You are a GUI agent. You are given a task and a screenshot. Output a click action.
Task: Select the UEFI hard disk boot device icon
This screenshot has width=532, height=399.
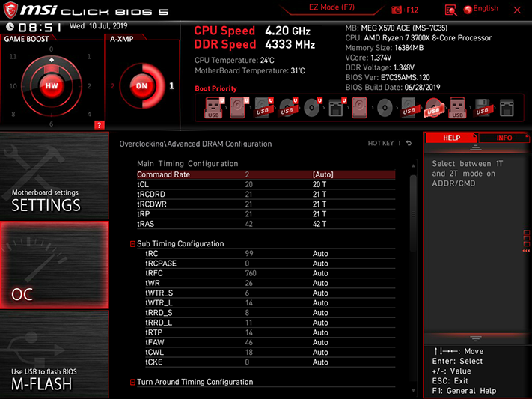point(239,108)
